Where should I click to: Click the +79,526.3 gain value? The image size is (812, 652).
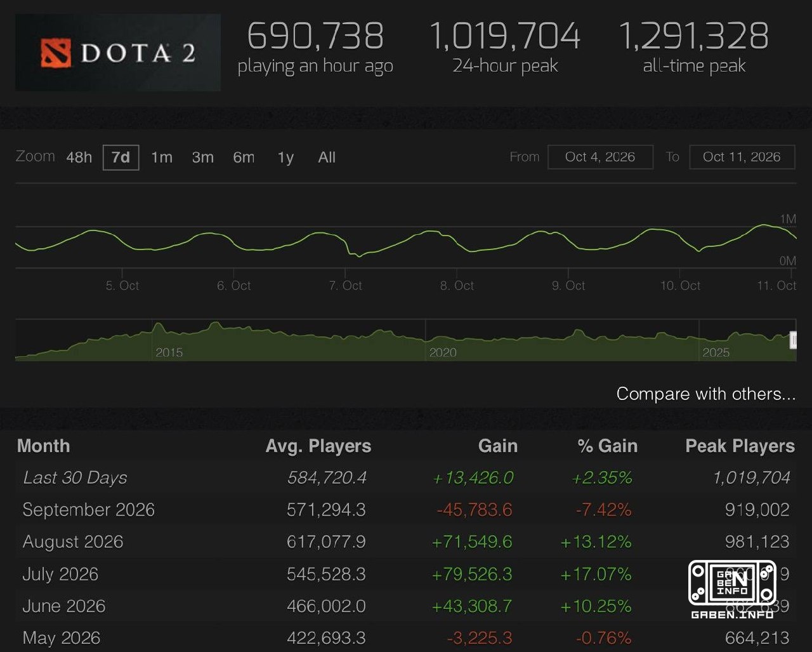point(472,574)
